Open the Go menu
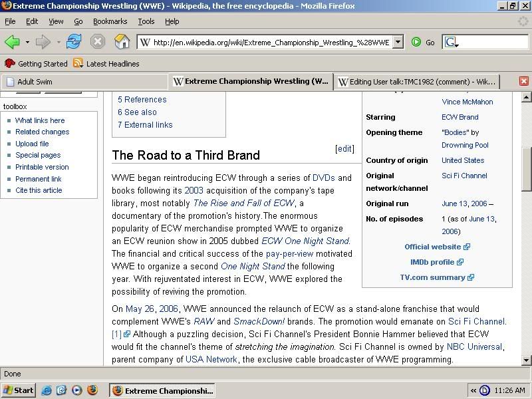 (x=78, y=21)
